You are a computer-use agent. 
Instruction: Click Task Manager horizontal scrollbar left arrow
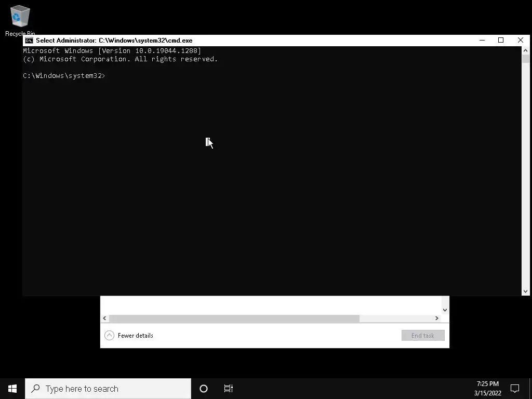tap(104, 318)
